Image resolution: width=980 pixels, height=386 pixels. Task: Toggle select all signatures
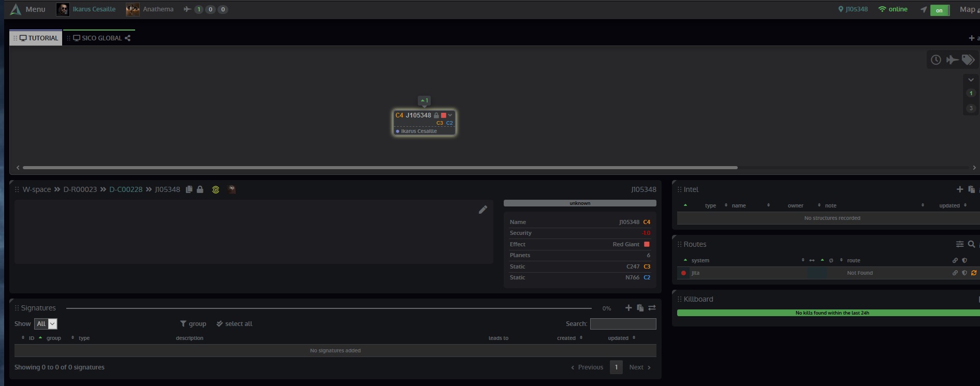pyautogui.click(x=235, y=324)
